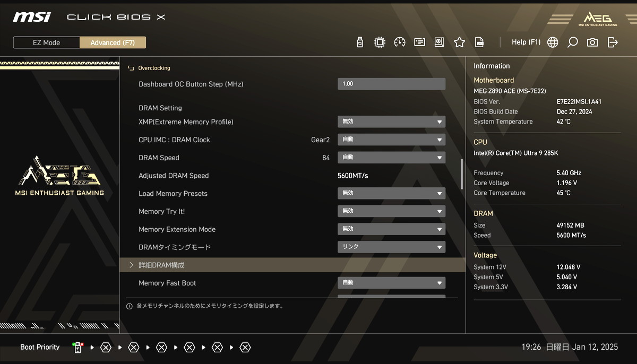Viewport: 637px width, 364px height.
Task: Click the Information panel heading
Action: (x=492, y=66)
